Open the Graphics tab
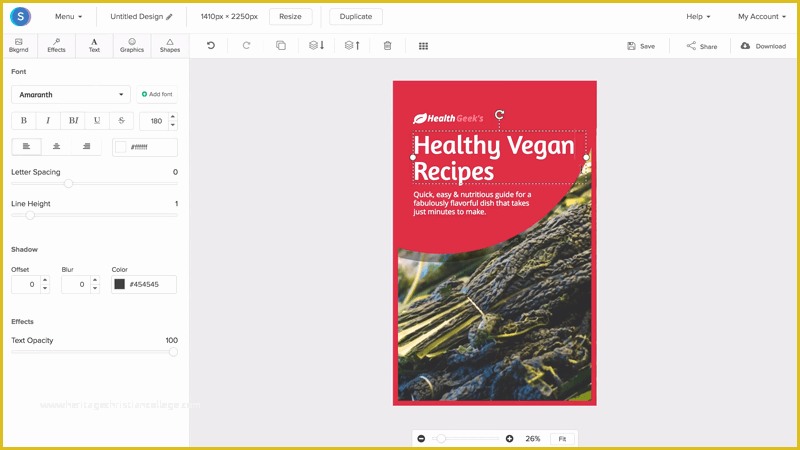This screenshot has width=800, height=450. point(132,45)
